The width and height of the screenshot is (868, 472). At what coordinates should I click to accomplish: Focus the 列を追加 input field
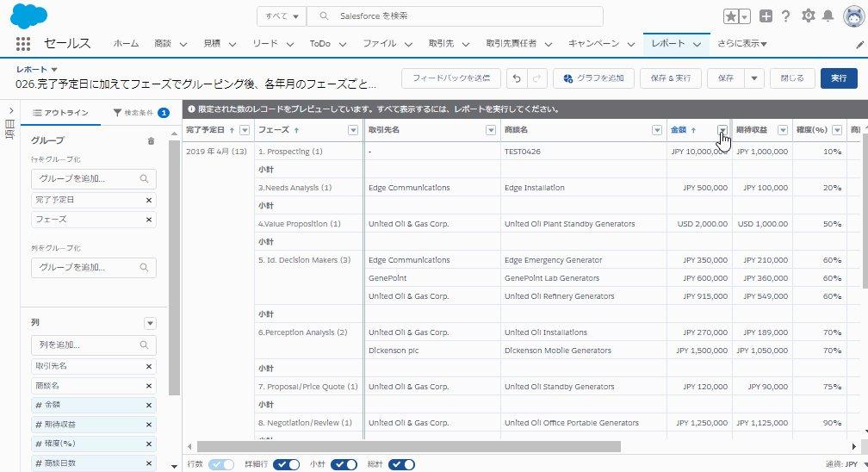click(94, 345)
